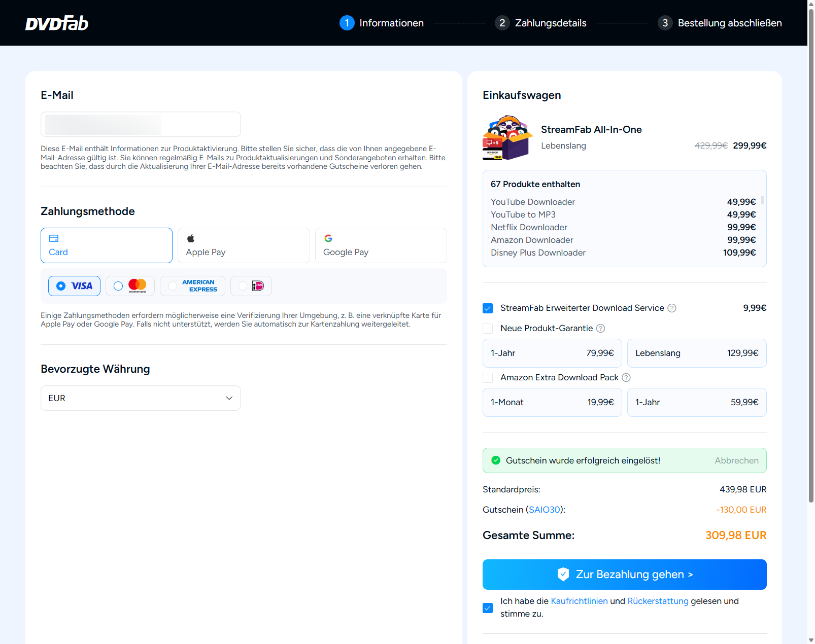
Task: Click the E-Mail input field
Action: (x=141, y=124)
